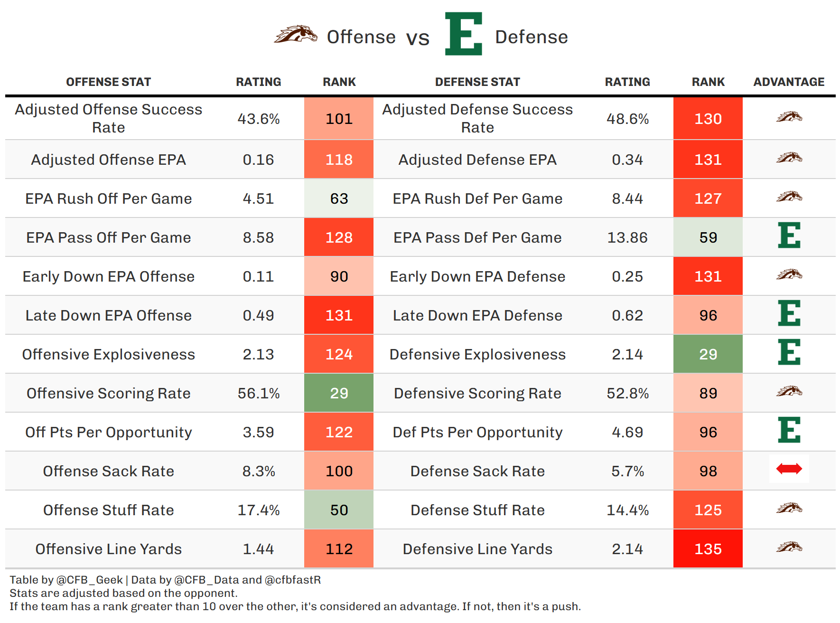Click the Bronco advantage icon in Stuff Rate row
The height and width of the screenshot is (623, 840).
pos(789,508)
